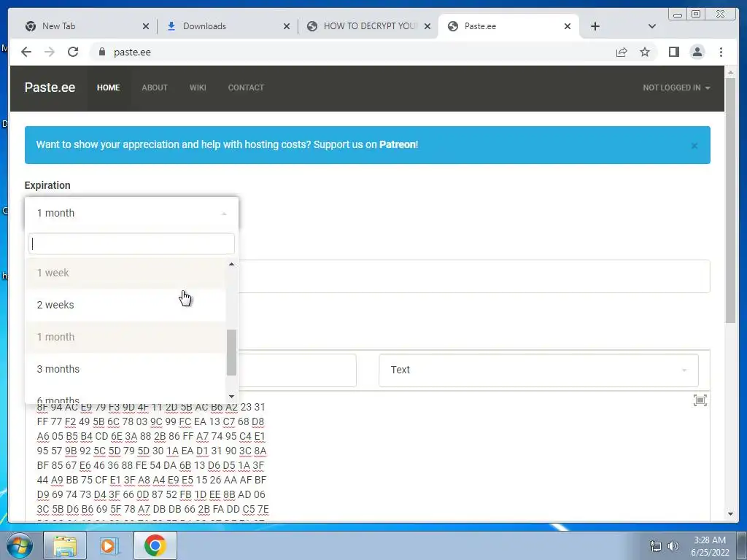Choose the 2 weeks expiration
747x560 pixels.
point(125,305)
